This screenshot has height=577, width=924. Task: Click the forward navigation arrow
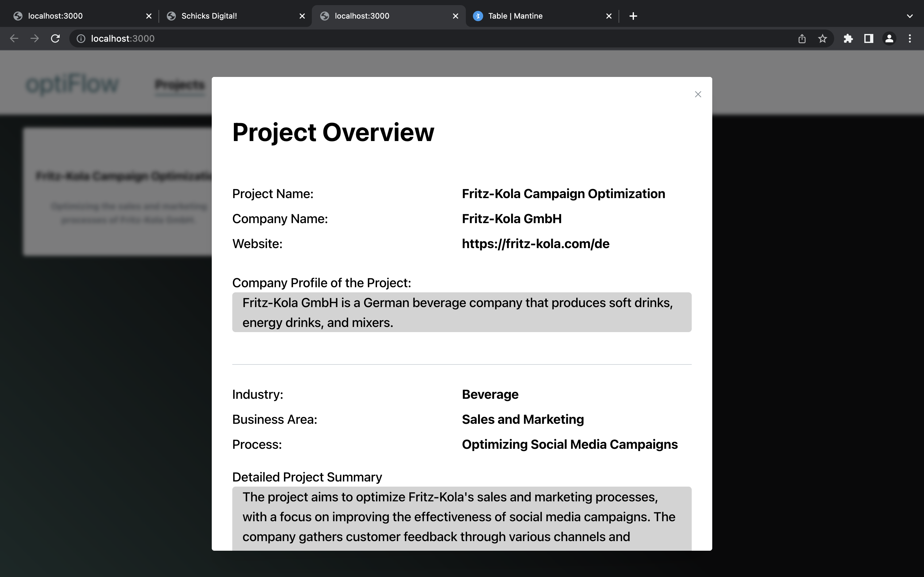[x=35, y=38]
